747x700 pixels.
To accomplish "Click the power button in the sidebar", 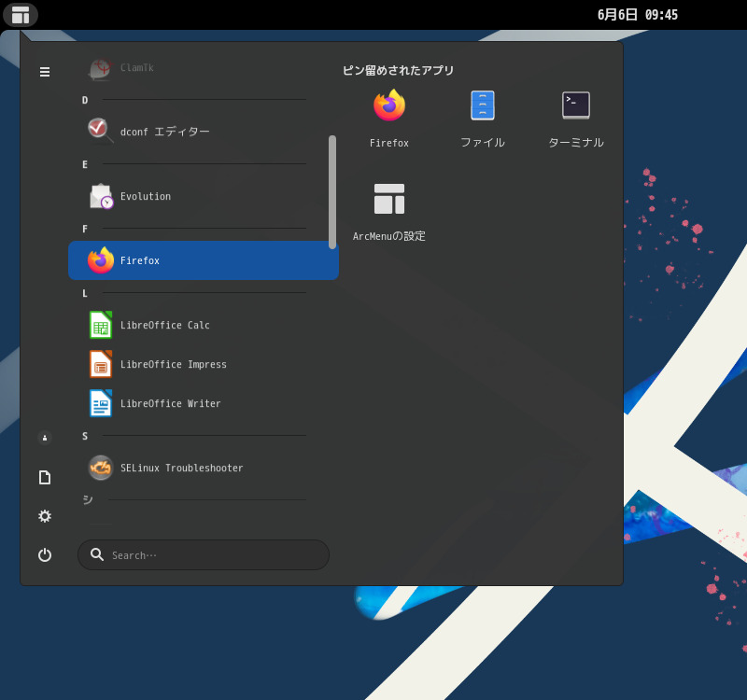I will pyautogui.click(x=45, y=554).
